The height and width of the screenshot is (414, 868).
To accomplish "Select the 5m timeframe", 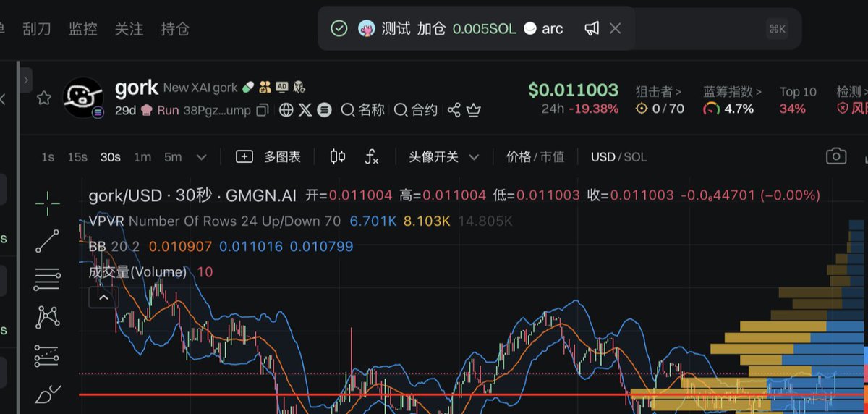I will 173,157.
